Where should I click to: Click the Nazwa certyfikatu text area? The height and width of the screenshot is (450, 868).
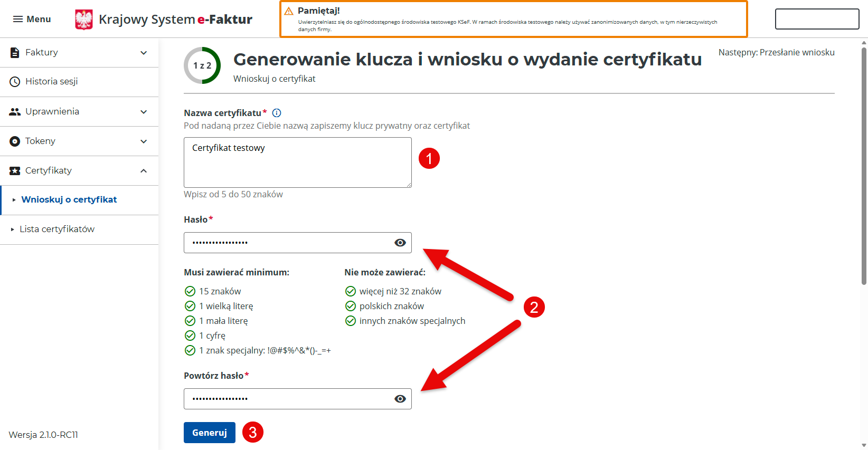pyautogui.click(x=297, y=162)
